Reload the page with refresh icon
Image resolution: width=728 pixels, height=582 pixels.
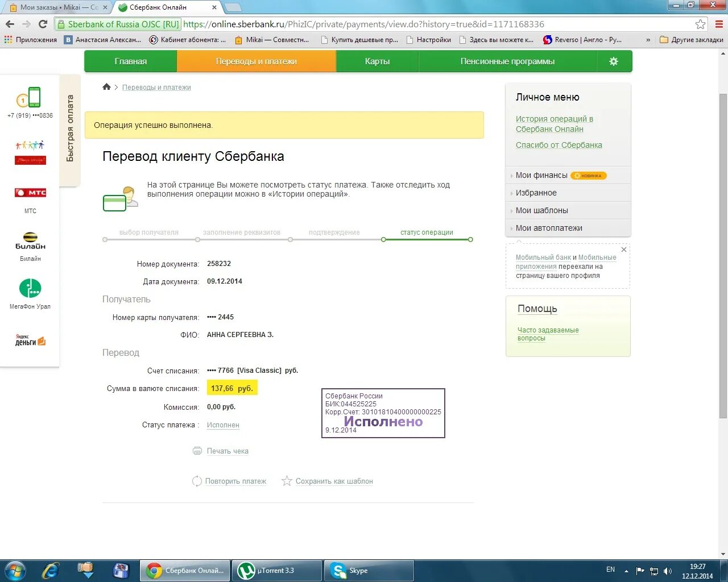43,24
